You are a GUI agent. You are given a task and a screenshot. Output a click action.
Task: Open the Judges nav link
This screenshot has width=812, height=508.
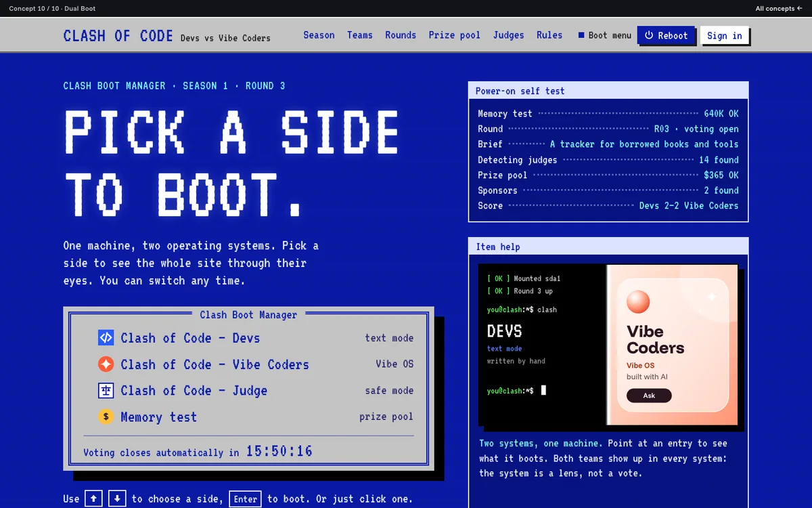coord(509,35)
